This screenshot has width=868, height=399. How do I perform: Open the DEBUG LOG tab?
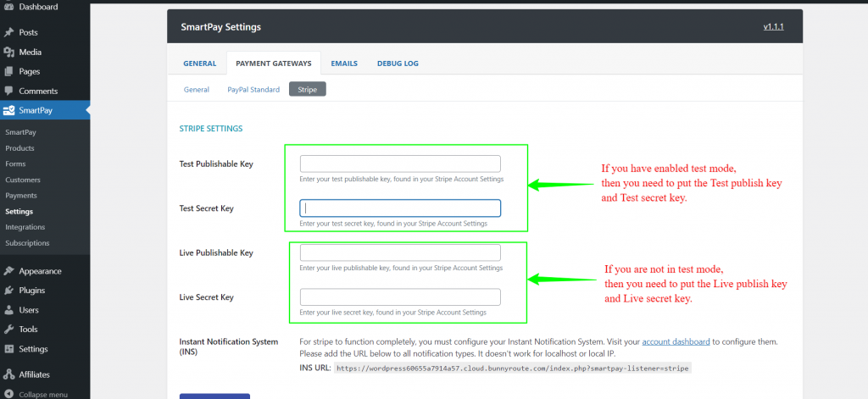pos(398,64)
